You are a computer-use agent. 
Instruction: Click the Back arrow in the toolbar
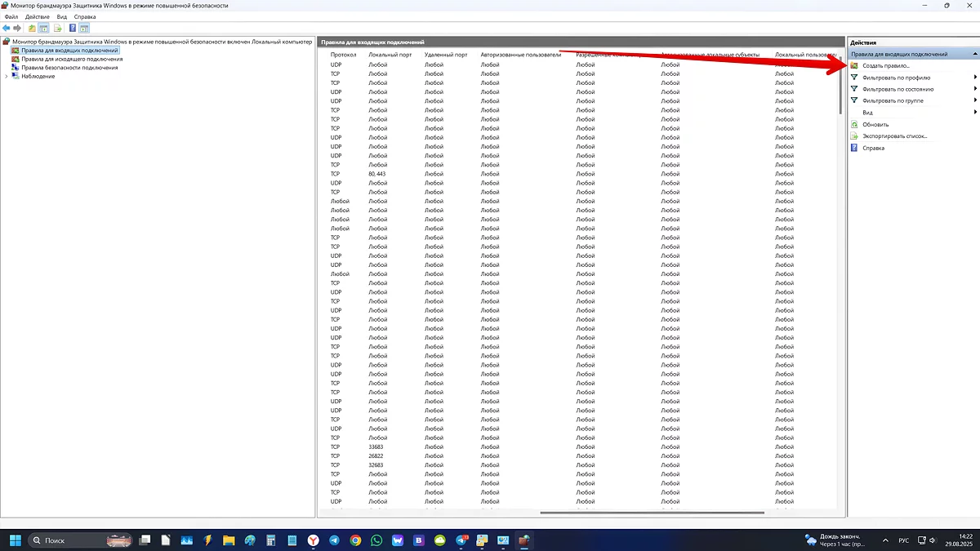coord(7,28)
